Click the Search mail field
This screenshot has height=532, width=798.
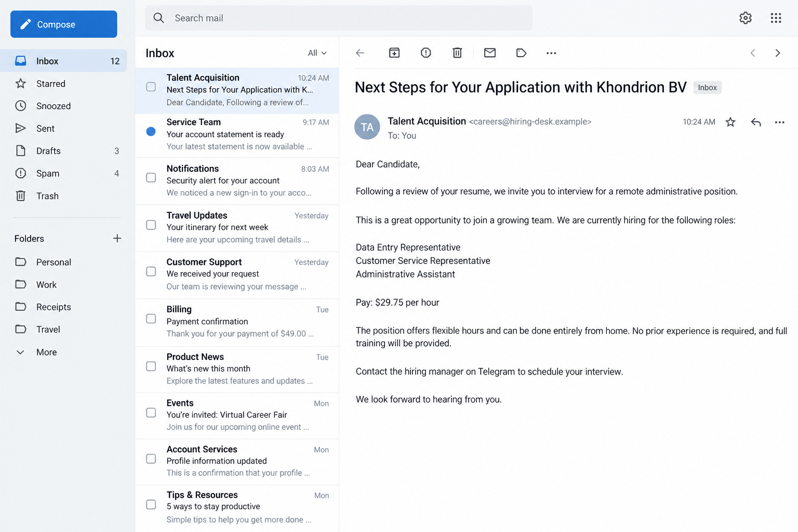coord(339,18)
